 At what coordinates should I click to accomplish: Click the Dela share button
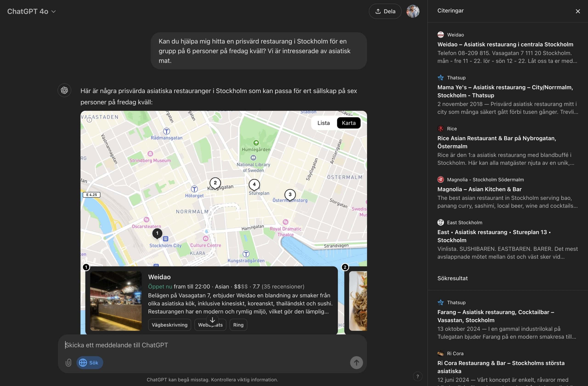click(x=385, y=11)
